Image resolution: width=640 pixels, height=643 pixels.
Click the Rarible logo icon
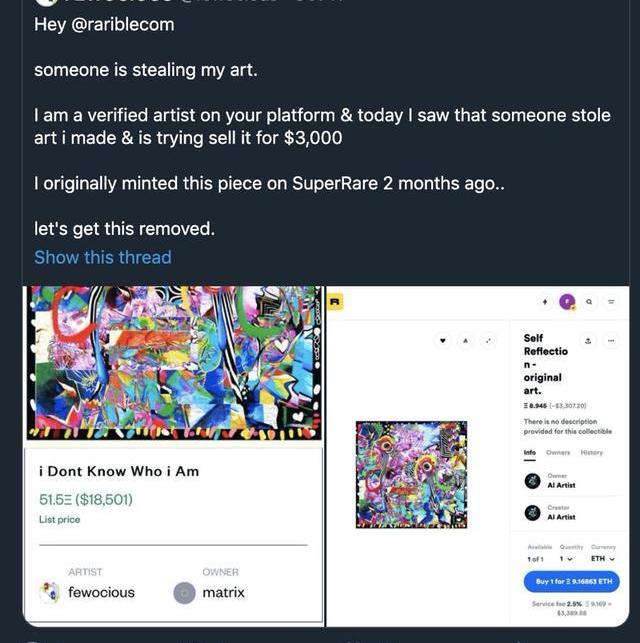click(x=335, y=300)
